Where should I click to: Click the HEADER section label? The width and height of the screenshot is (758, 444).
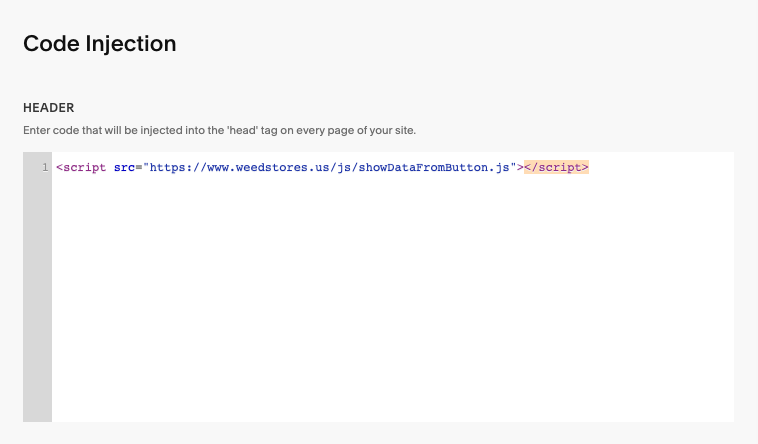[x=48, y=108]
